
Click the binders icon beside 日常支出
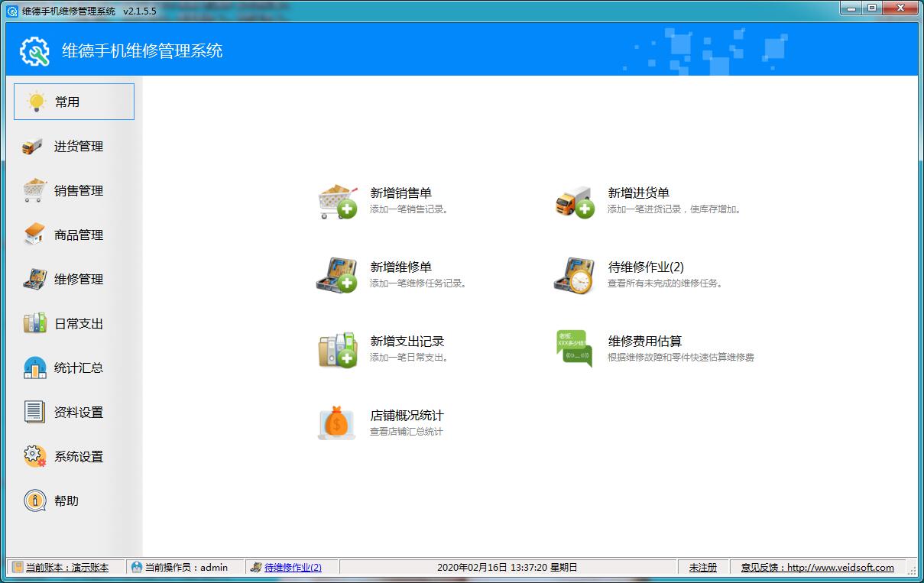[34, 323]
